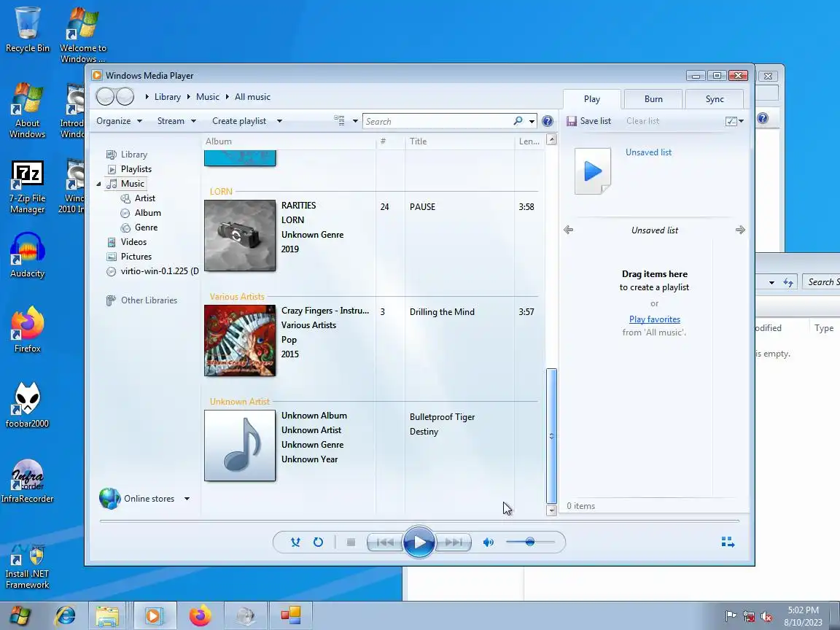Switch to the Play tab
Image resolution: width=840 pixels, height=630 pixels.
(592, 99)
